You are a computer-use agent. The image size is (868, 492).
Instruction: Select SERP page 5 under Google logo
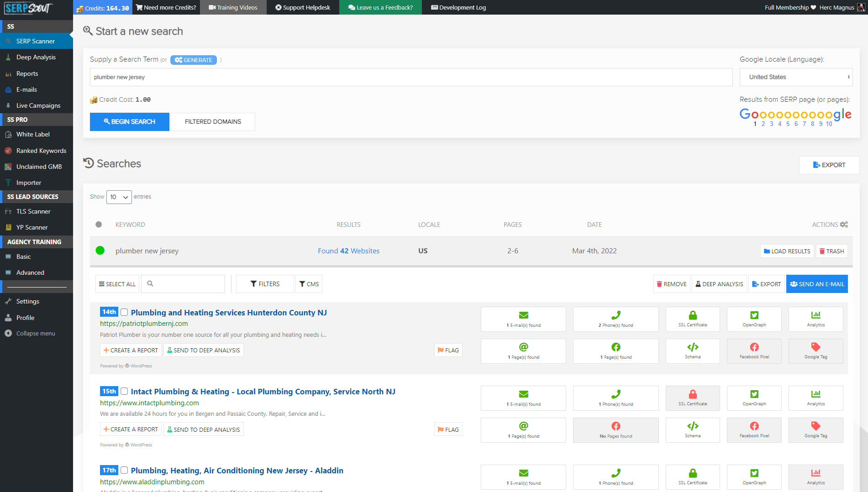(x=788, y=124)
